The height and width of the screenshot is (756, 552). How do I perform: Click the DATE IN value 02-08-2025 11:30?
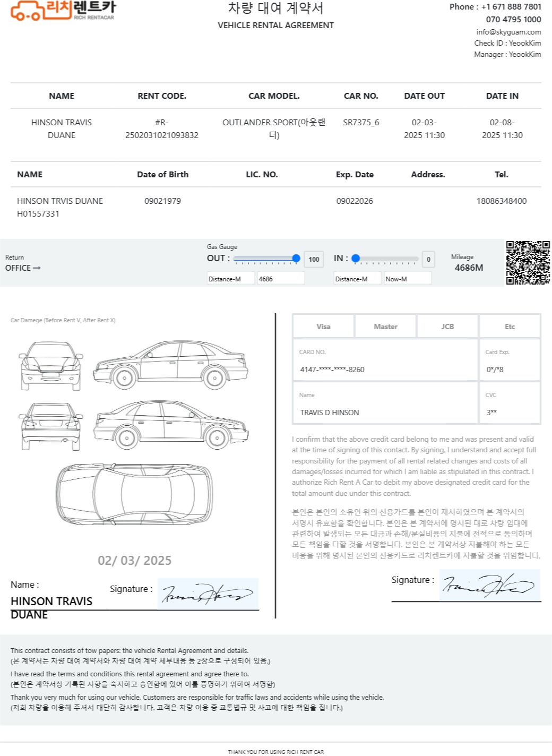(x=502, y=128)
